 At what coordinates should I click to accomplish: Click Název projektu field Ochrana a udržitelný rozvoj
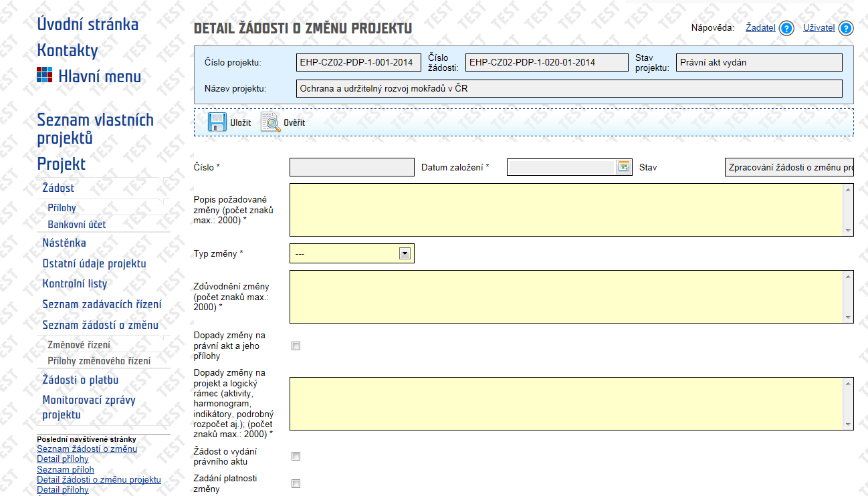coord(569,88)
